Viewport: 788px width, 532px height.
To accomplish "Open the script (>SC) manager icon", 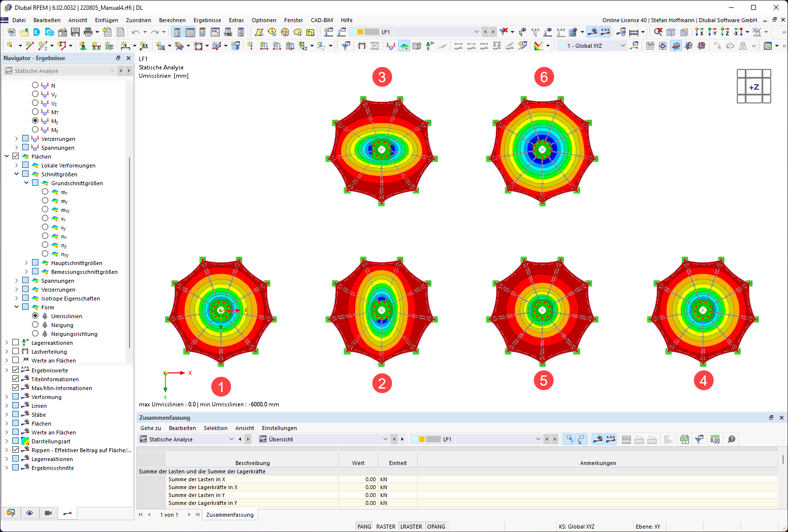I will [x=228, y=32].
